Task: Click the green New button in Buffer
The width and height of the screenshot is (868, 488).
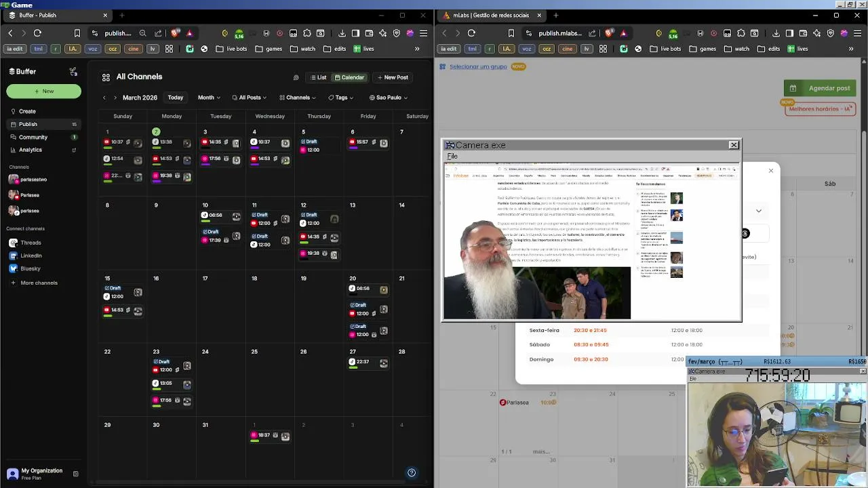Action: (43, 91)
